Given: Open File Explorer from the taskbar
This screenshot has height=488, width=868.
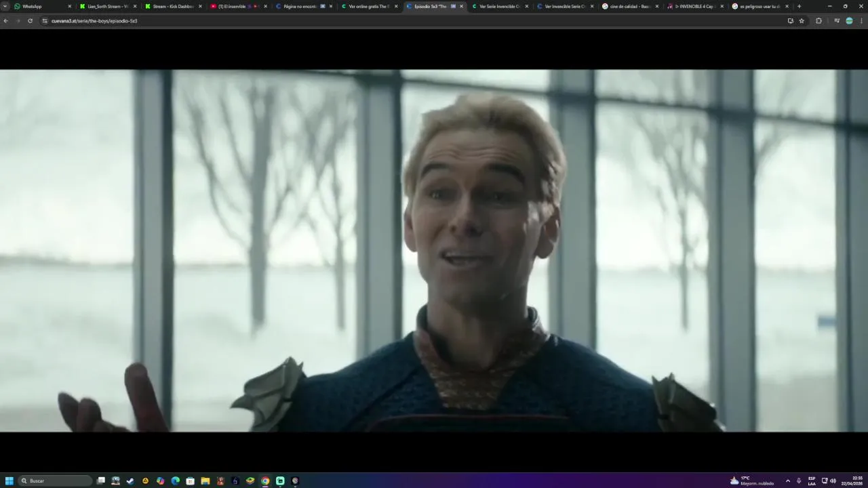Looking at the screenshot, I should pos(205,481).
